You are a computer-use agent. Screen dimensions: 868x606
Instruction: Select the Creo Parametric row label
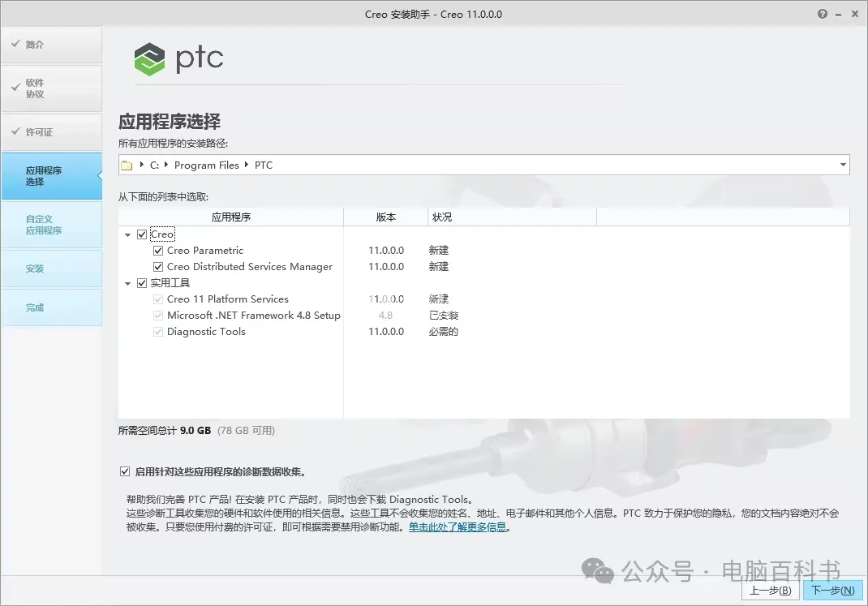[204, 251]
